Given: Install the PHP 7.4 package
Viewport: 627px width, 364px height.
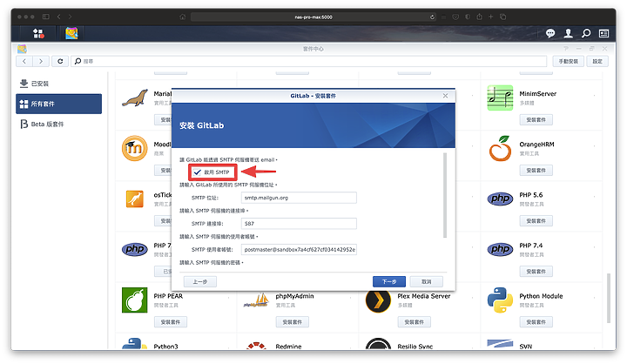Looking at the screenshot, I should click(x=536, y=271).
